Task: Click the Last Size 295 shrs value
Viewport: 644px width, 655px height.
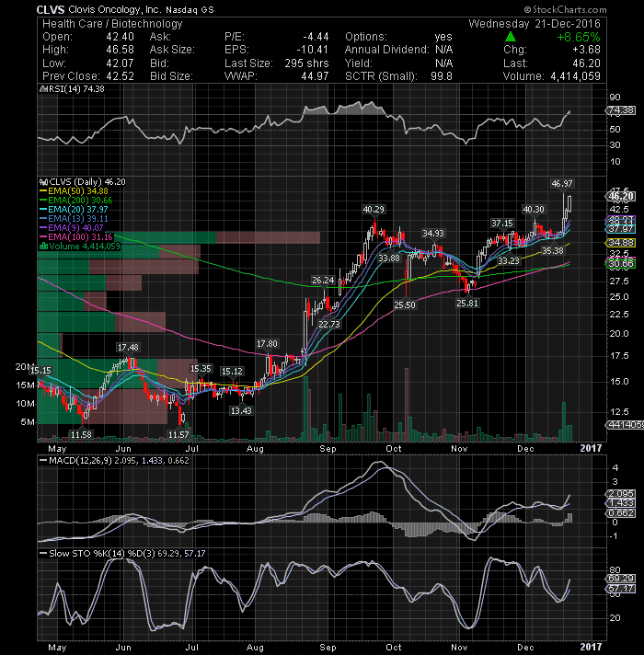Action: [x=306, y=63]
